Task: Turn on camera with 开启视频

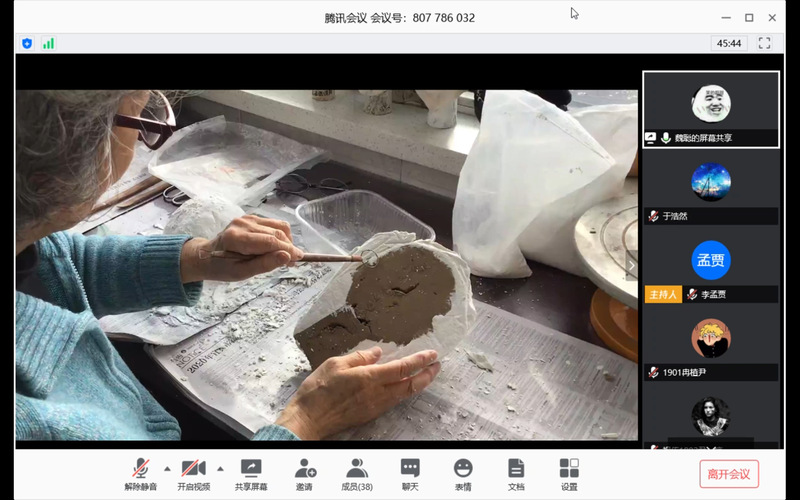Action: 193,473
